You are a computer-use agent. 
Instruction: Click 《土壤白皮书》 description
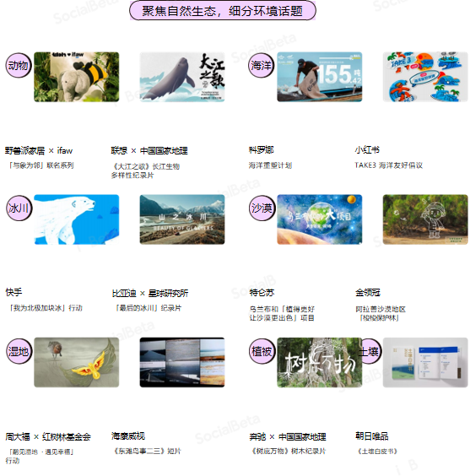377,452
